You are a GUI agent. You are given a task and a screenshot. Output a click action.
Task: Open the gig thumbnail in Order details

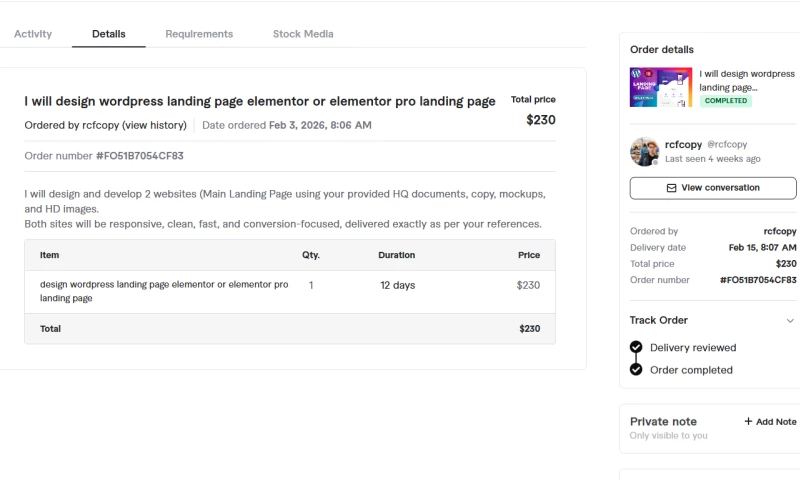tap(661, 87)
